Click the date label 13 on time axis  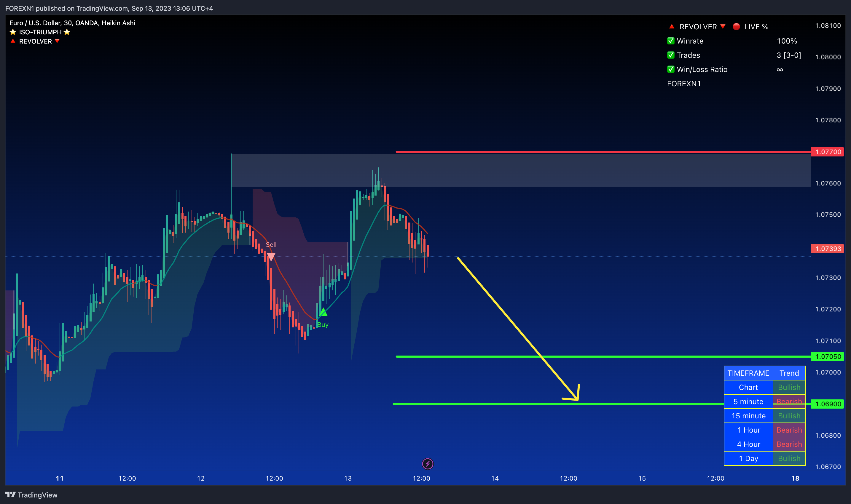pos(348,478)
